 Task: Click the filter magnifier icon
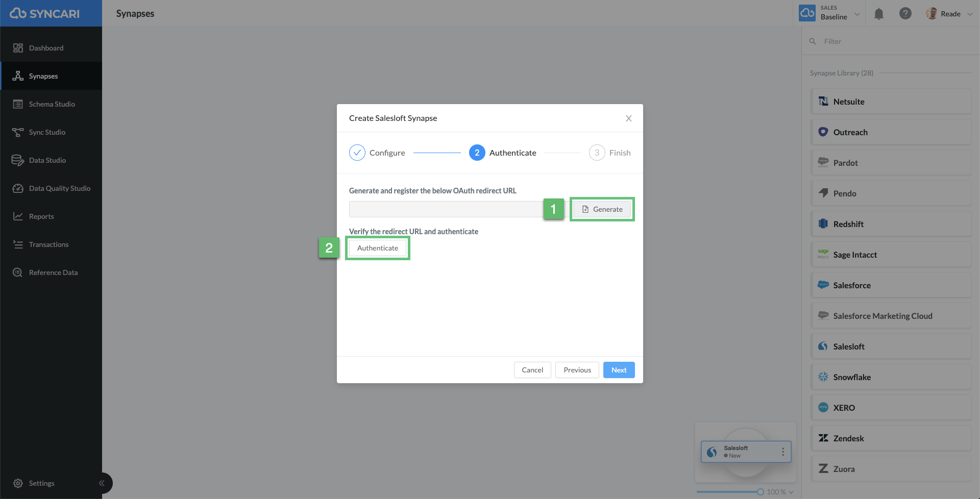coord(813,41)
